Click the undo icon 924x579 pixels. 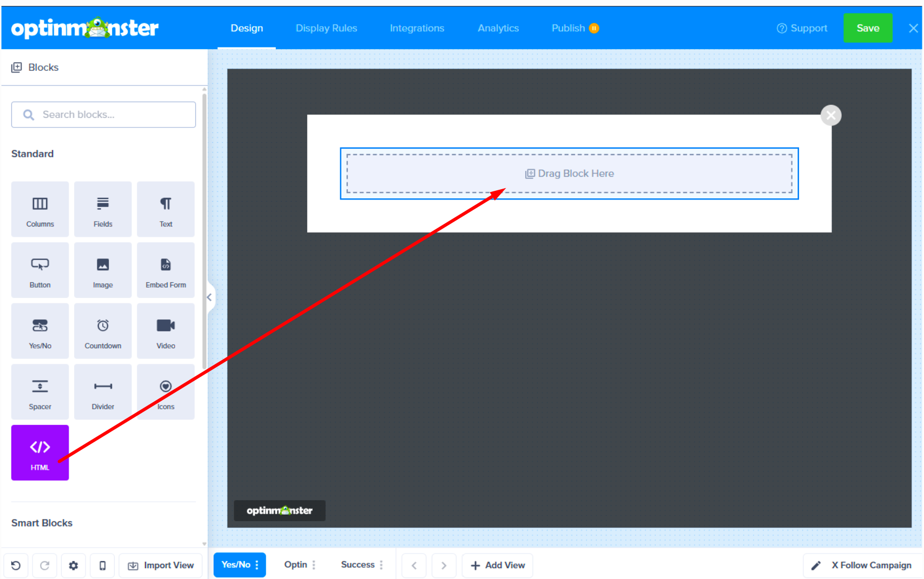pos(16,565)
